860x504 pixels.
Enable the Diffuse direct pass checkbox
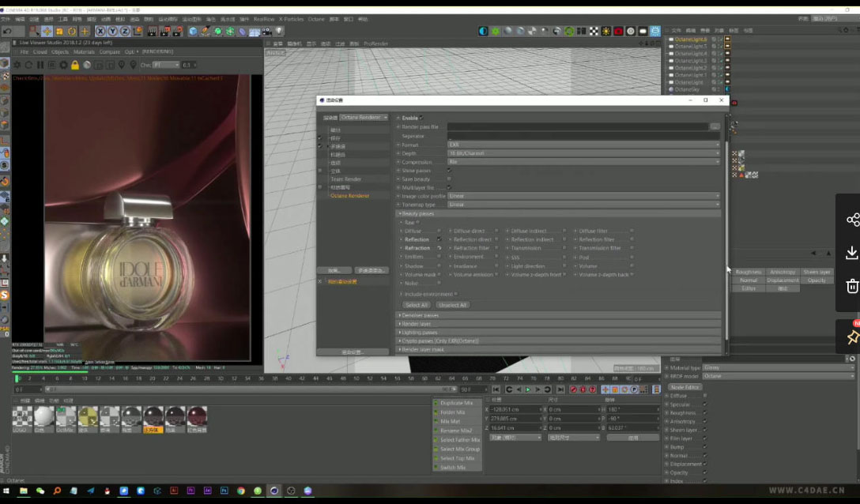[x=496, y=231]
